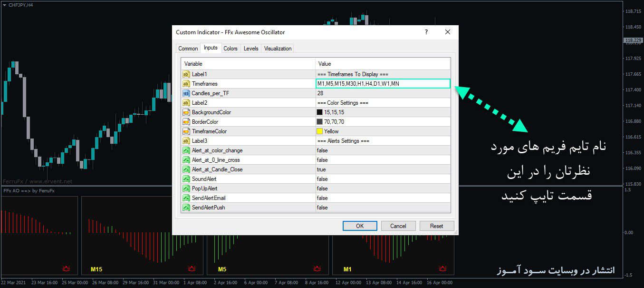Toggle the Alert_at_Candle_Close true value

click(x=383, y=169)
